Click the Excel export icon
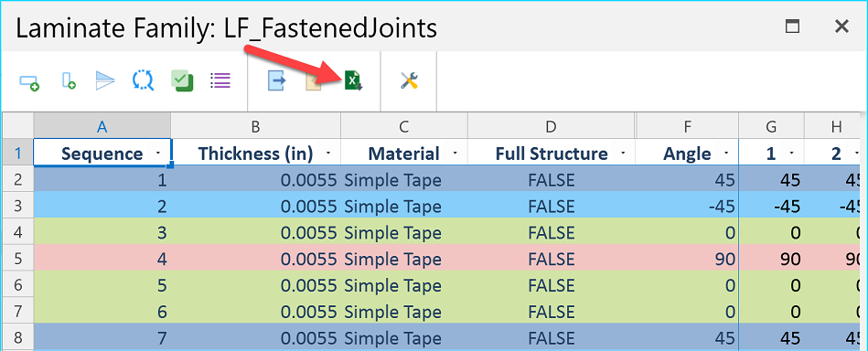Image resolution: width=868 pixels, height=351 pixels. (353, 80)
